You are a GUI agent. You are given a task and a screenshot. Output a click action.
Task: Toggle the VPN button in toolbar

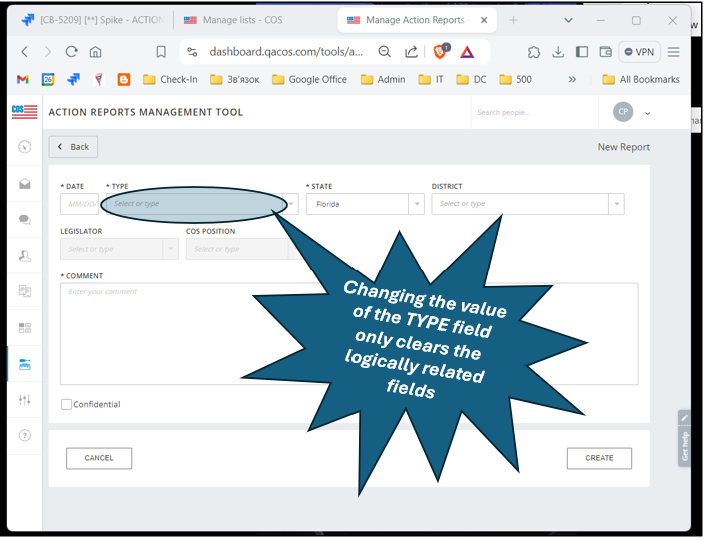pyautogui.click(x=639, y=52)
